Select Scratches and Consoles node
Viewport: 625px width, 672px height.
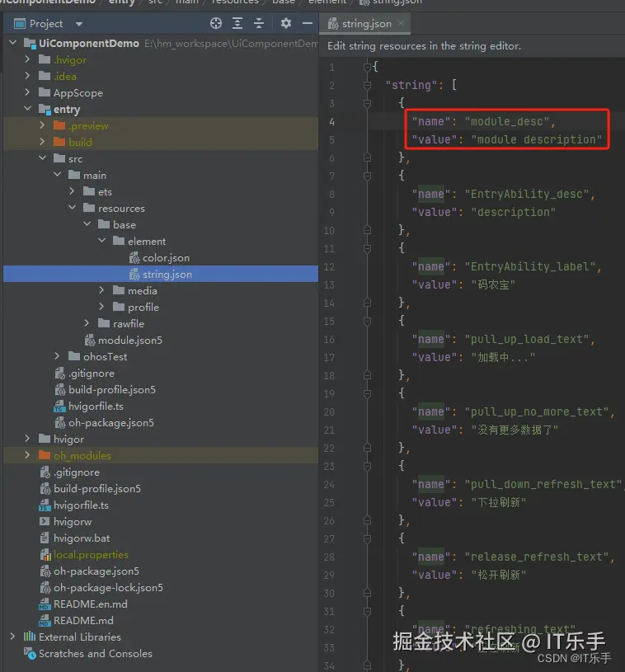(95, 654)
